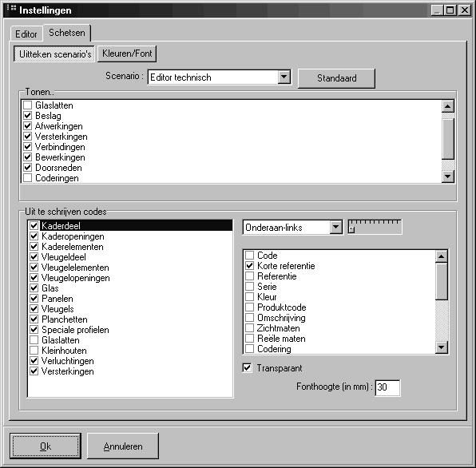Image resolution: width=476 pixels, height=468 pixels.
Task: Click the offset slider track next to Onderaan-links
Action: [x=375, y=227]
